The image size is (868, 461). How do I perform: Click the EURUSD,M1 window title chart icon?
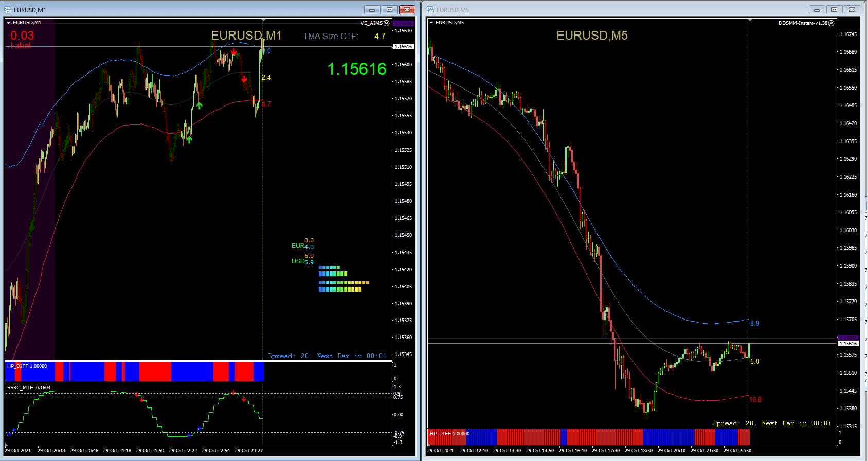point(8,10)
